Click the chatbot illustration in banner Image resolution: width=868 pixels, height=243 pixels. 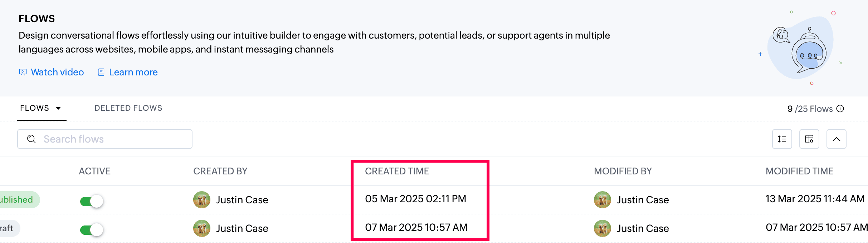pos(801,48)
